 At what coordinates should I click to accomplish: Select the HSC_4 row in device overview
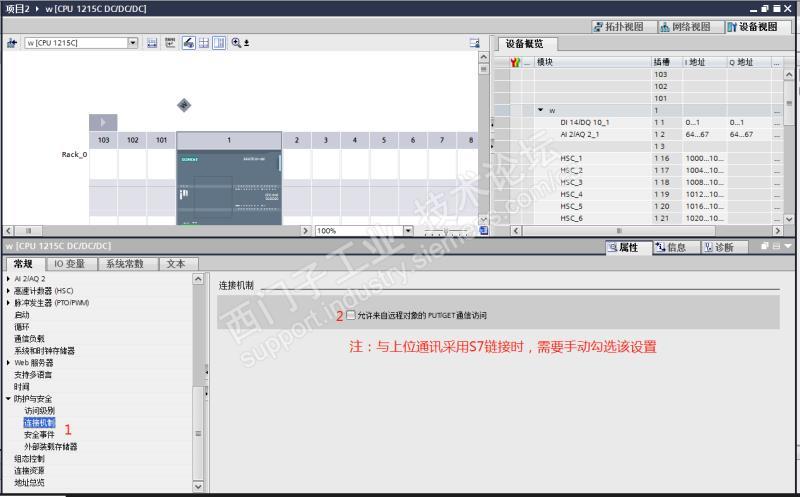point(638,194)
